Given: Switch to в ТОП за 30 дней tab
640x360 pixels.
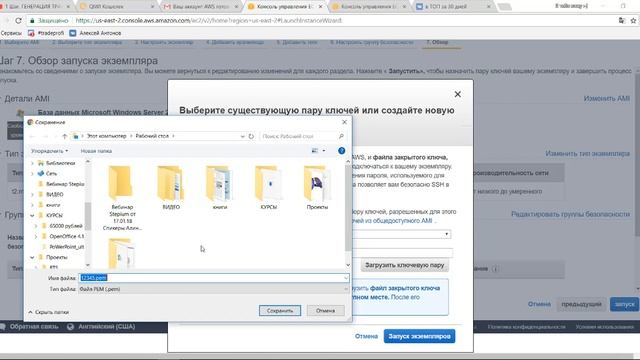Looking at the screenshot, I should point(452,7).
